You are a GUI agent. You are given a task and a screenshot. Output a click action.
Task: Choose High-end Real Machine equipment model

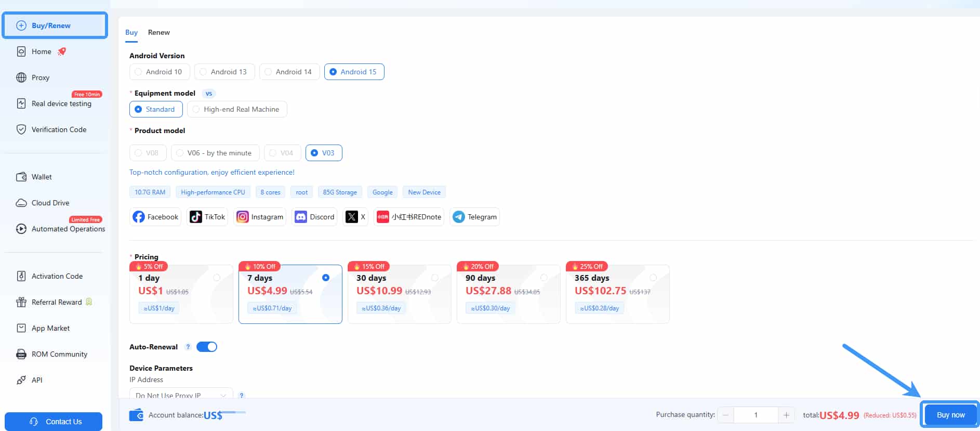pos(237,109)
